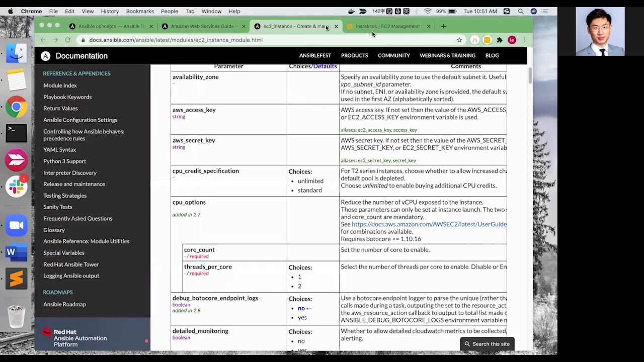
Task: Open the Apple menu
Action: (10, 11)
